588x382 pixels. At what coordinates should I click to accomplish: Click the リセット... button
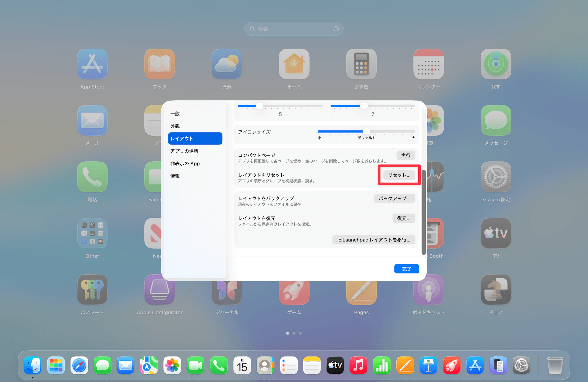point(399,175)
